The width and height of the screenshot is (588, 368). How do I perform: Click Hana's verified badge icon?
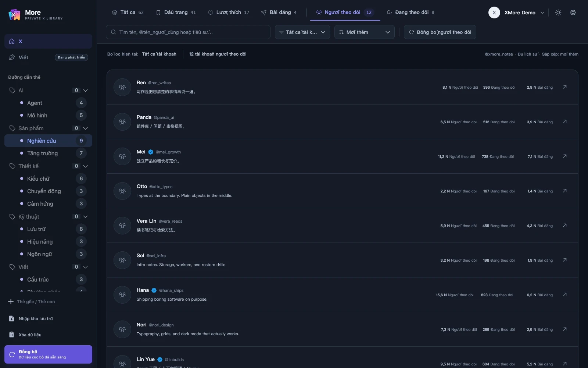[x=154, y=290]
